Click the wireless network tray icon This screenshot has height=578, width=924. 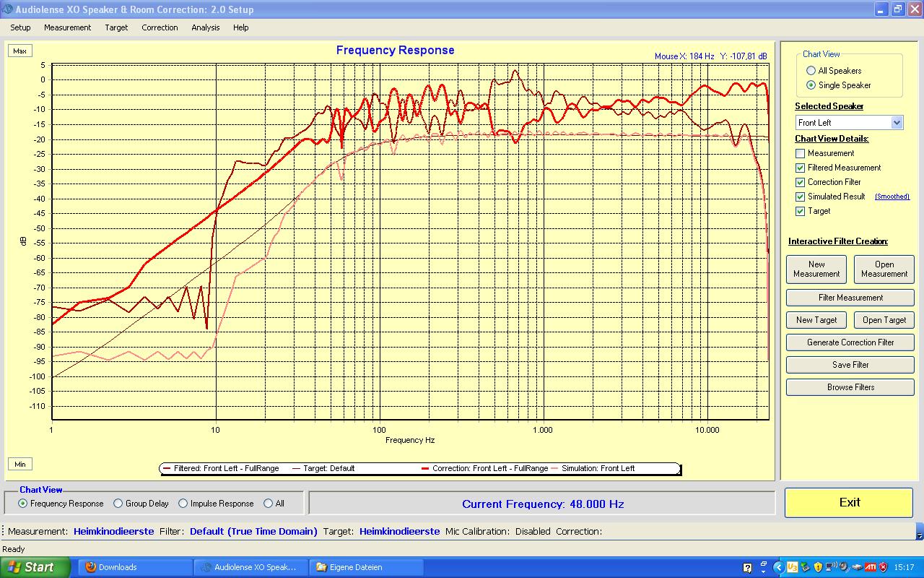pyautogui.click(x=831, y=567)
